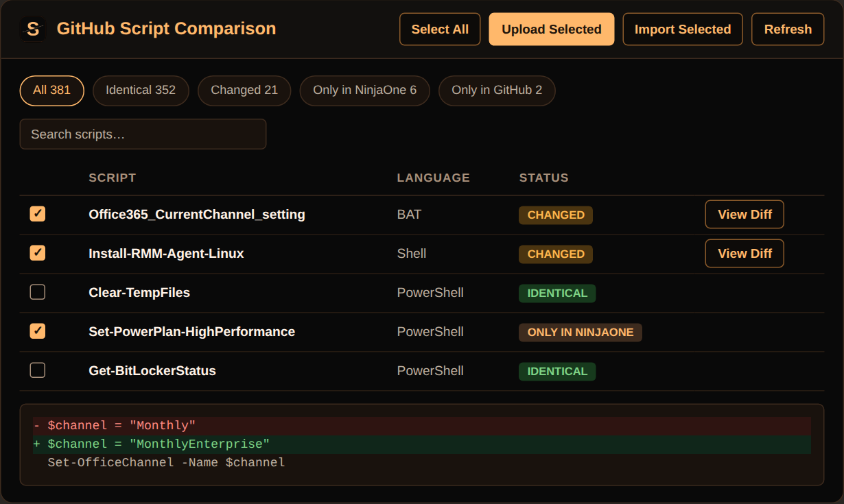844x504 pixels.
Task: Uncheck the Install-RMM-Agent-Linux checkbox
Action: click(38, 253)
